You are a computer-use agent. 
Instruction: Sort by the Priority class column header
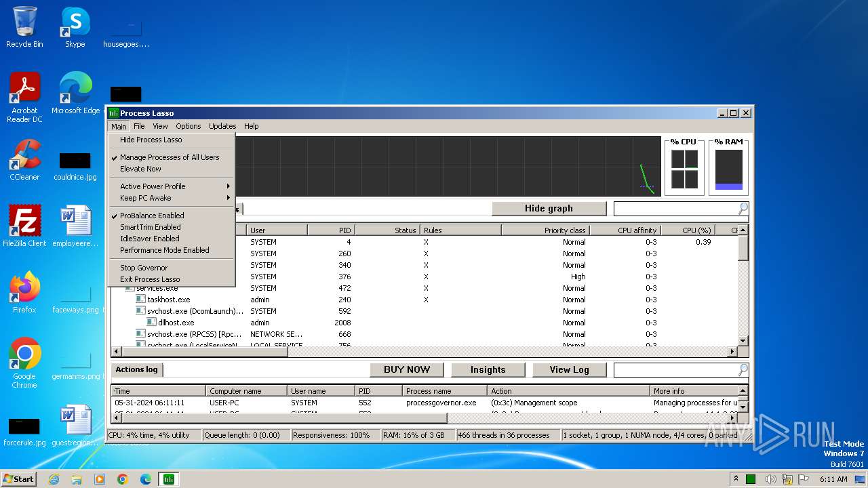[545, 230]
